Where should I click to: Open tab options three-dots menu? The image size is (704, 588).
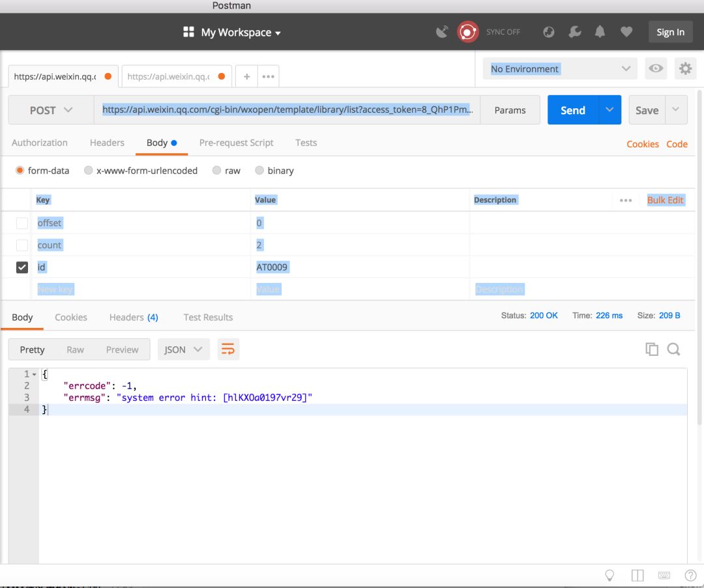click(268, 76)
